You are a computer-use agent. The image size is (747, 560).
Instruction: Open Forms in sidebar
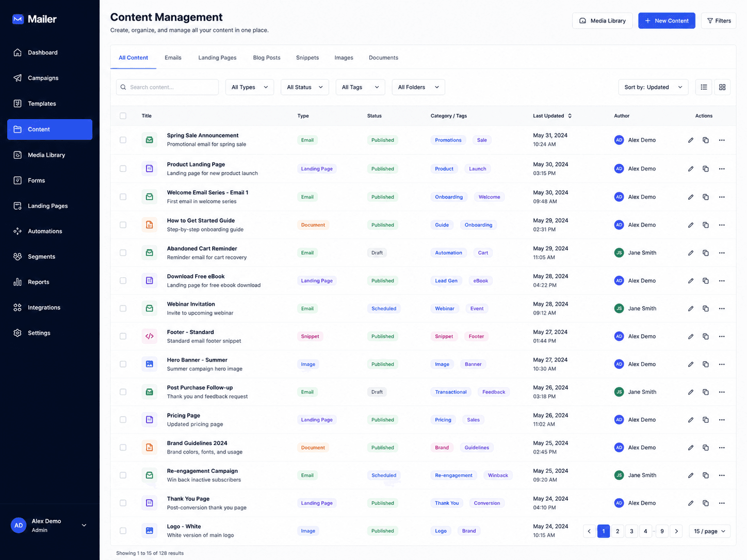coord(50,180)
